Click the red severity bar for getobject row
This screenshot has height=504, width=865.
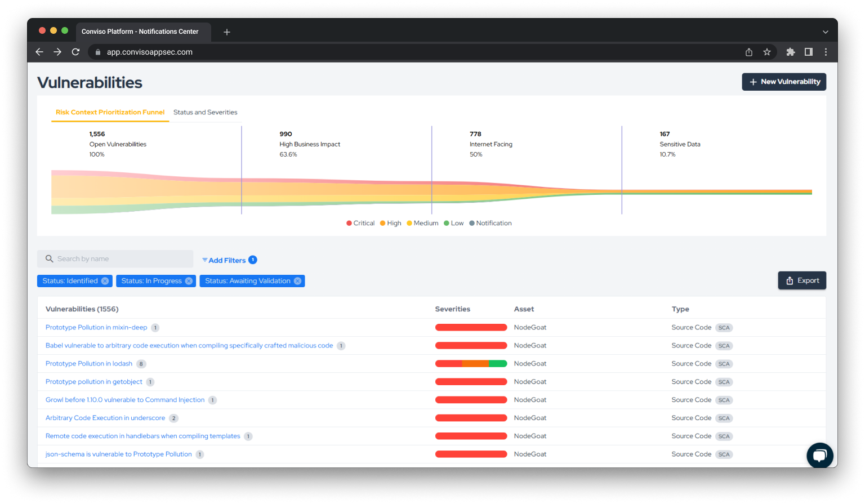point(471,382)
